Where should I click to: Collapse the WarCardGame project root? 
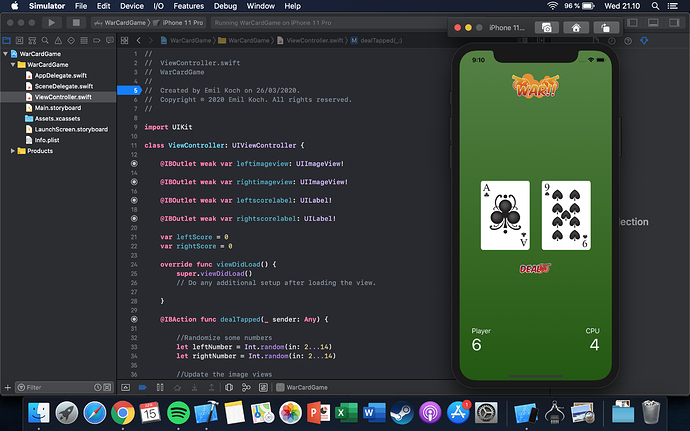pos(10,53)
